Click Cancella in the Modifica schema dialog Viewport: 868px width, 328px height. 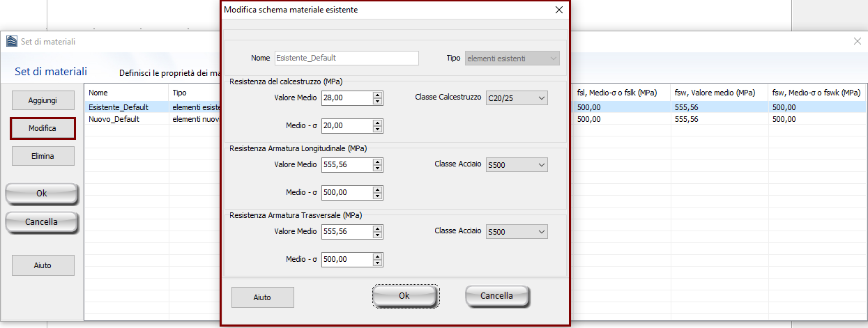tap(497, 296)
